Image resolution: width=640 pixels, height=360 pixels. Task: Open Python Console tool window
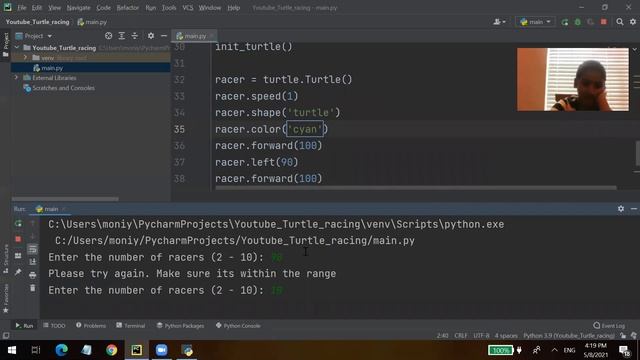click(238, 326)
